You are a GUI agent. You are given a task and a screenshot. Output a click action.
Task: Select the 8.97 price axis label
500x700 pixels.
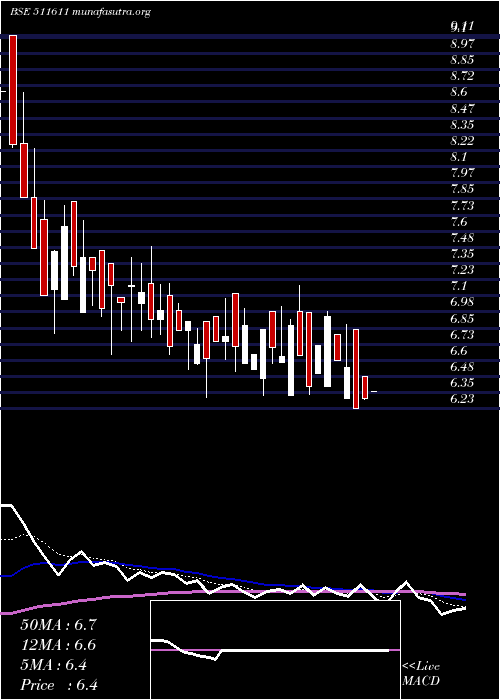click(x=462, y=43)
